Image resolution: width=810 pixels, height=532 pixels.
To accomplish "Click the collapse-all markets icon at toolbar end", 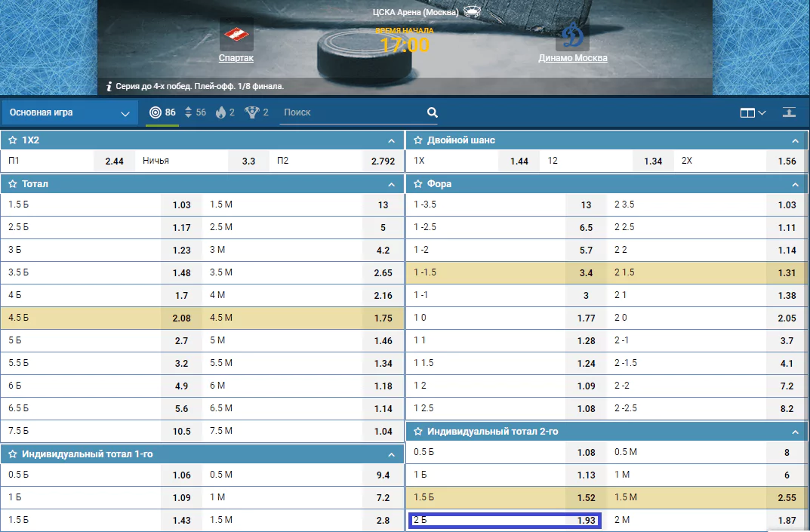I will [789, 112].
